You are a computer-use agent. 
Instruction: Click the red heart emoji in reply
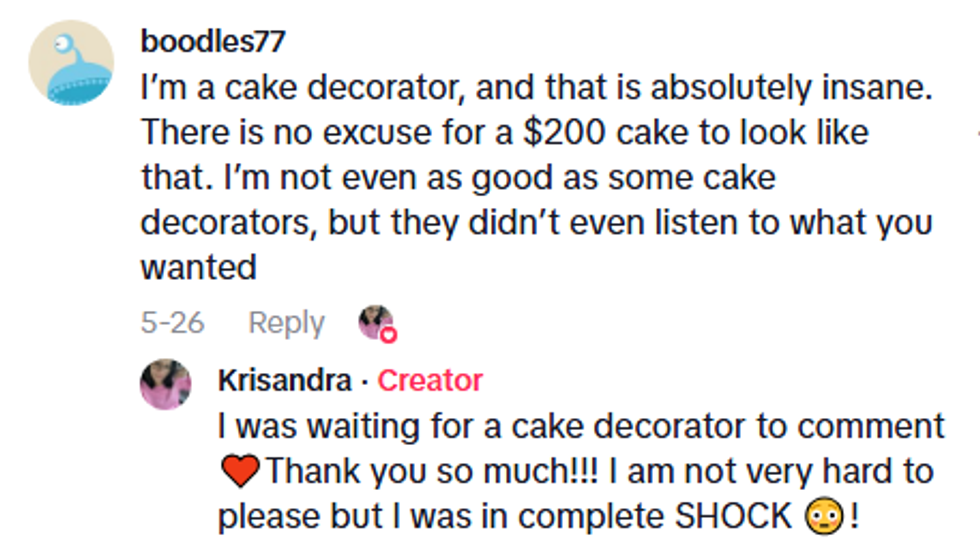tap(240, 470)
